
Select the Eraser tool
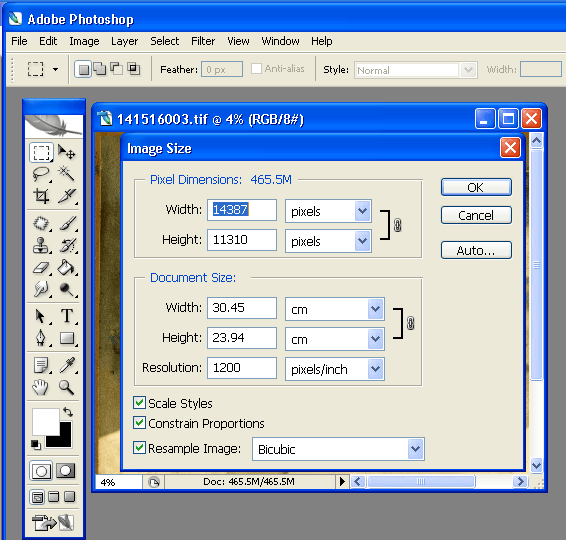pyautogui.click(x=41, y=267)
